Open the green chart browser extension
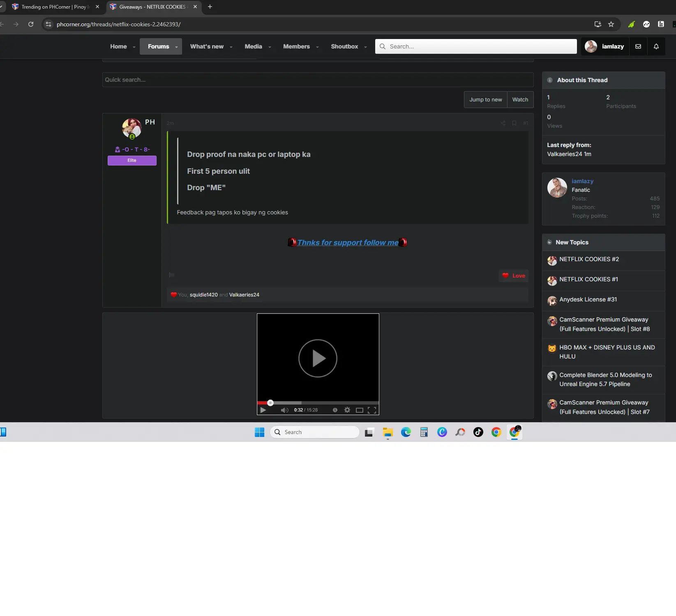The image size is (676, 616). (631, 24)
